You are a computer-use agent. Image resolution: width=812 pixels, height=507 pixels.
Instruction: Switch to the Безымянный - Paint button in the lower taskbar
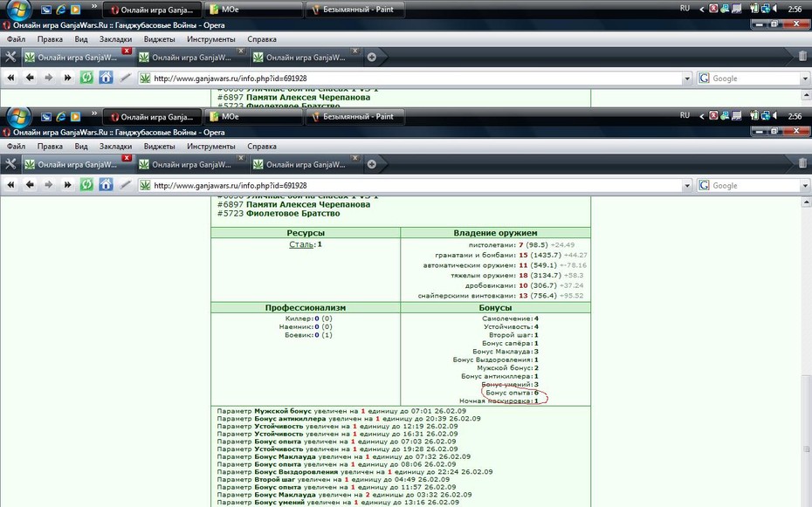point(355,117)
